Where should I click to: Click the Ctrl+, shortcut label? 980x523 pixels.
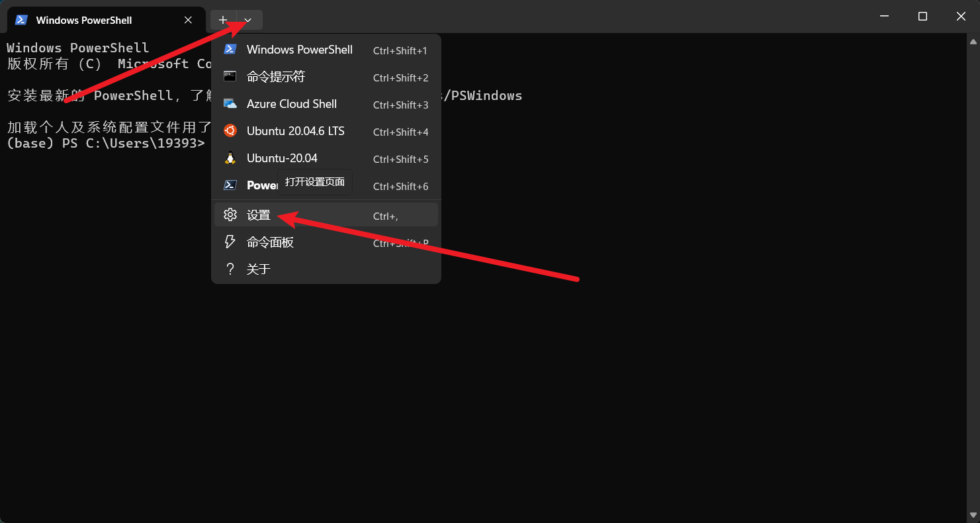[x=385, y=216]
